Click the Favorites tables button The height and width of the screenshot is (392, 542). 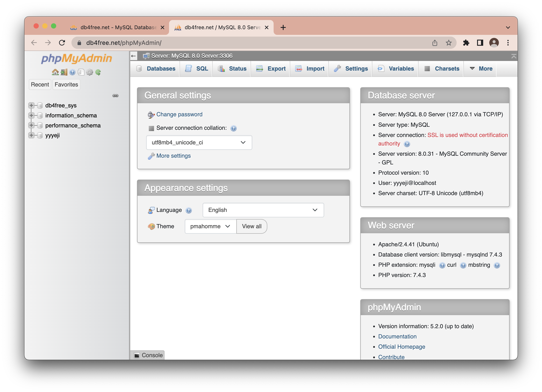pos(66,84)
